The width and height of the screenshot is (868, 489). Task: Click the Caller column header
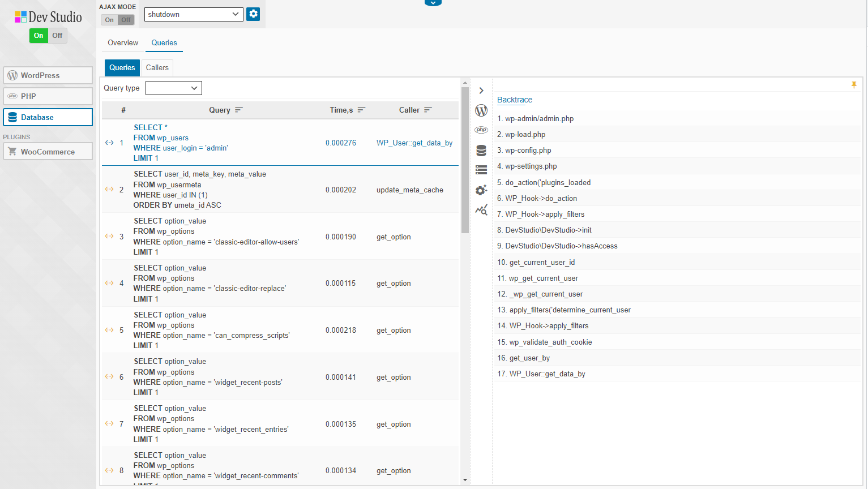click(409, 110)
